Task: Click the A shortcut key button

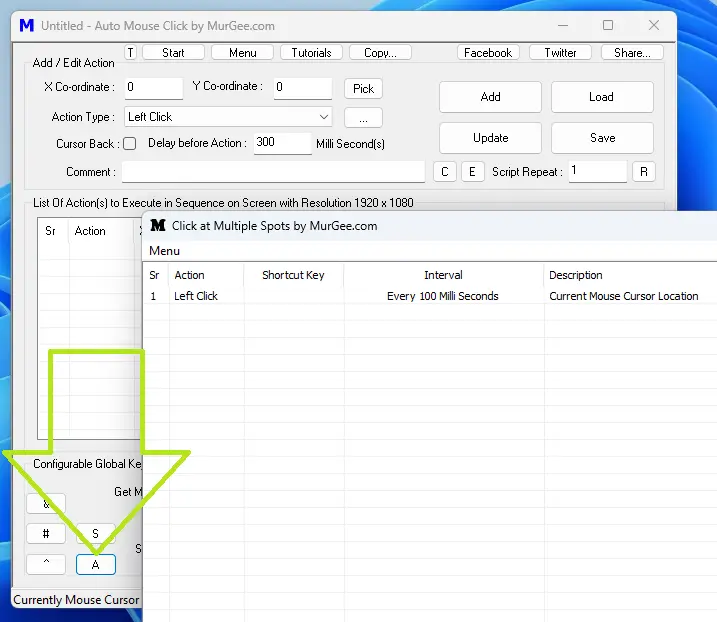Action: point(96,564)
